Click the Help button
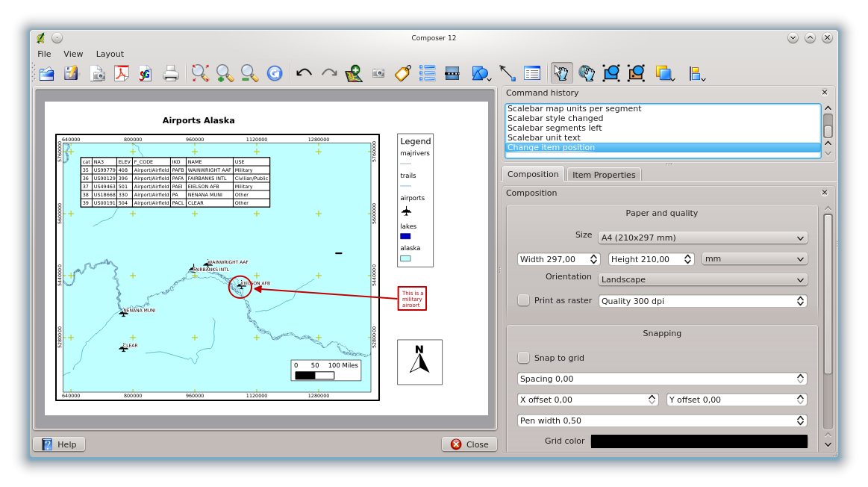Viewport: 868px width, 487px height. click(59, 444)
